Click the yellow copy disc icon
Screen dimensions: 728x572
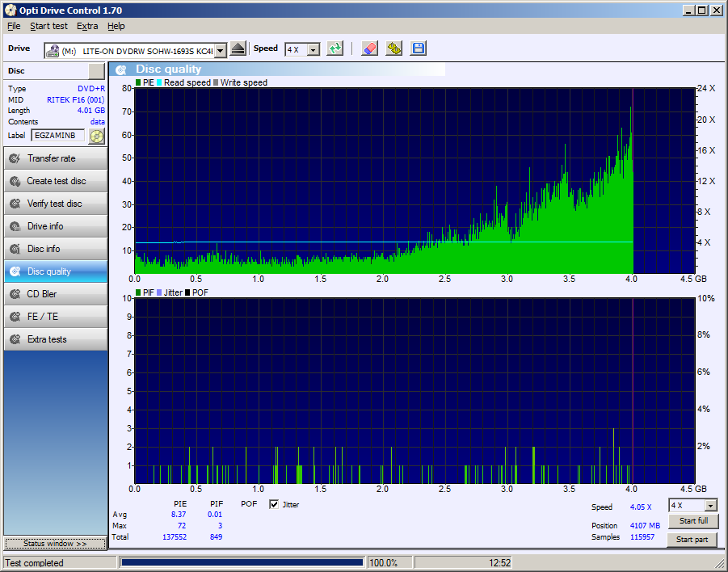(393, 48)
